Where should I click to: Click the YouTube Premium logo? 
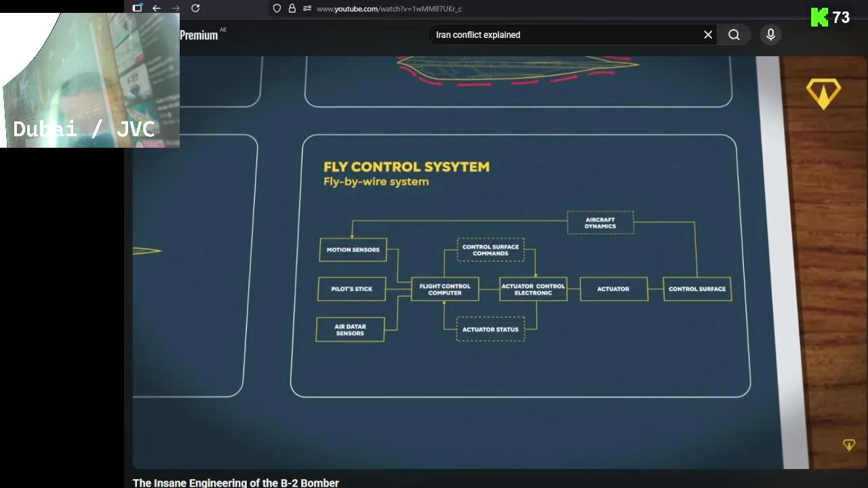(202, 35)
